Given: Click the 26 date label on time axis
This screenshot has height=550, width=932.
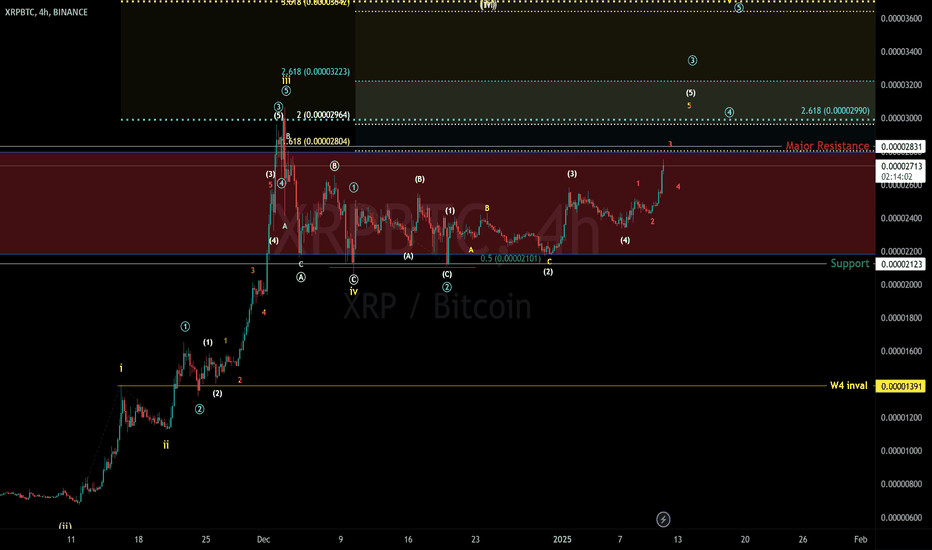Looking at the screenshot, I should point(803,539).
